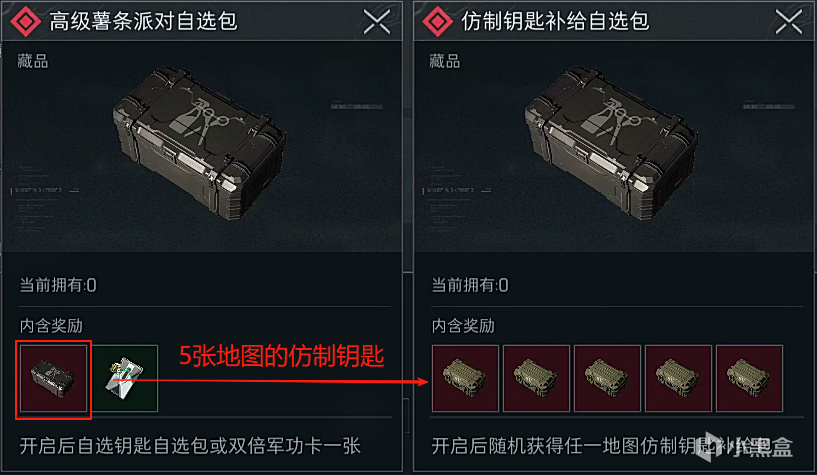The height and width of the screenshot is (475, 817).
Task: Close the 仿制钥匙补给自选包 panel
Action: 789,22
